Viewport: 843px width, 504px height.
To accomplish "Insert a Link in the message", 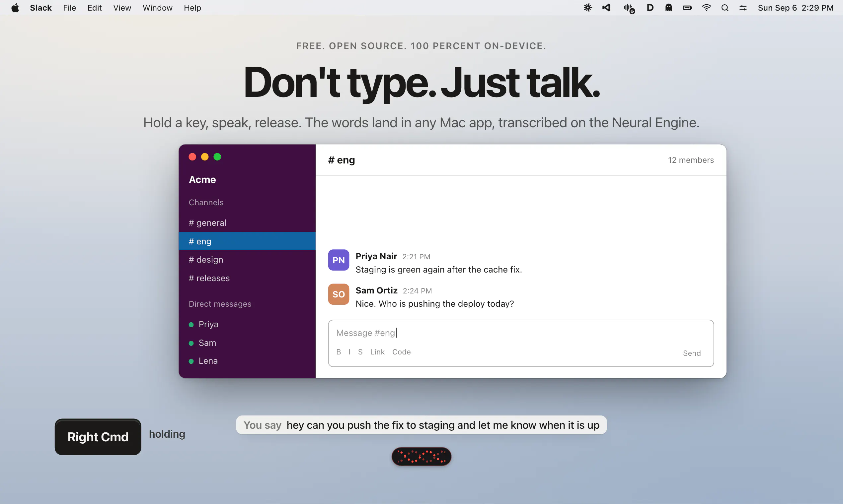I will (x=377, y=352).
